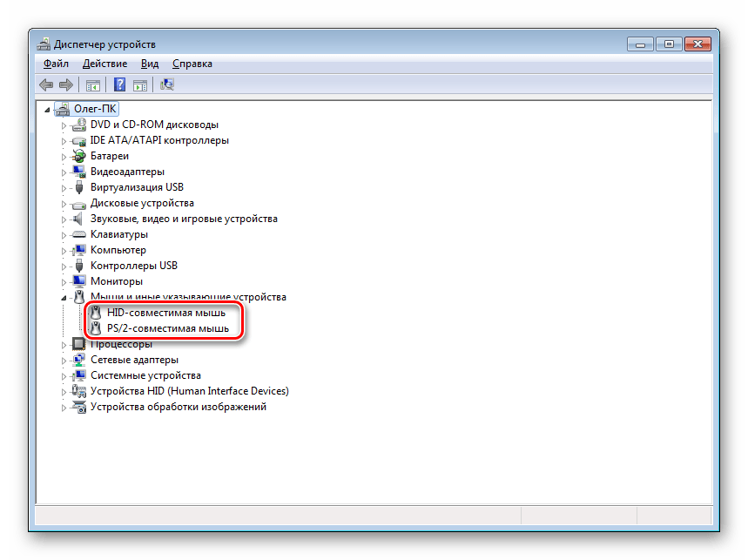This screenshot has width=748, height=560.
Task: Click the Устройства обработки изображений camera icon
Action: pos(78,407)
